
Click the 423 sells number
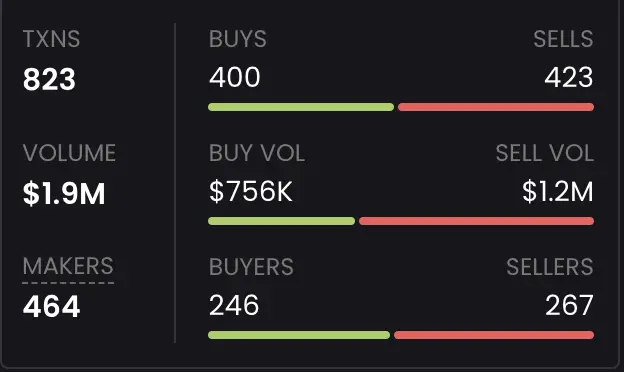coord(569,77)
